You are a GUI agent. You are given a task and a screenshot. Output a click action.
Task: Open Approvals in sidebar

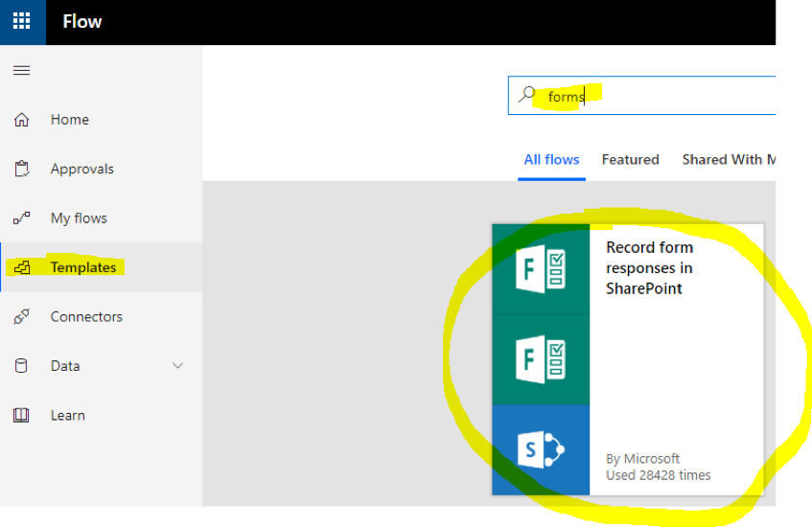tap(81, 169)
